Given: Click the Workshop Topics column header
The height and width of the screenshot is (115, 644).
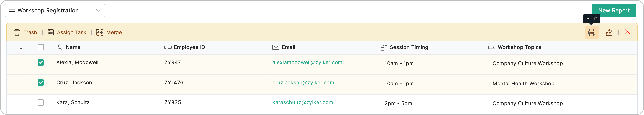Looking at the screenshot, I should (x=519, y=47).
